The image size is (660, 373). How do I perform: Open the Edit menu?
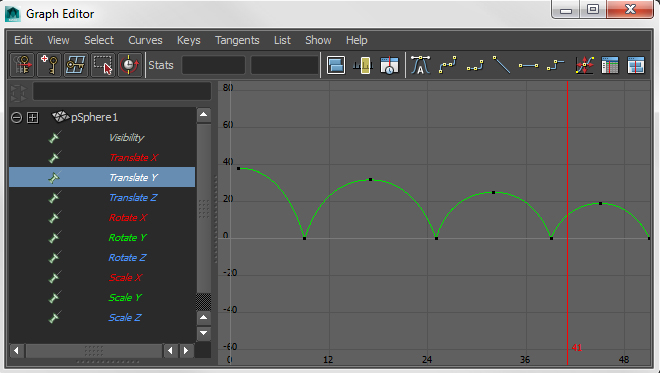tap(23, 40)
